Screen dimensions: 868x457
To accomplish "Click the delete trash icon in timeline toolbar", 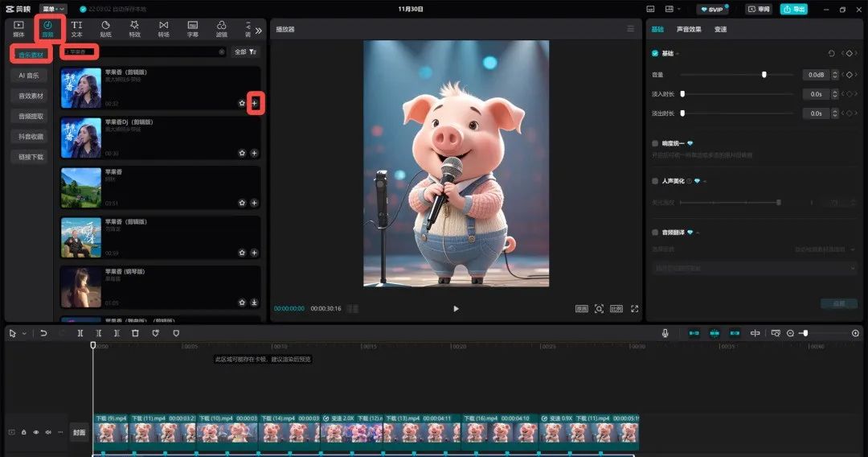I will (135, 333).
